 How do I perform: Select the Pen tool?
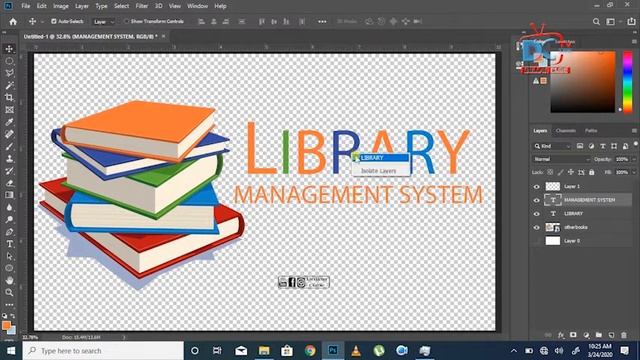coord(9,231)
